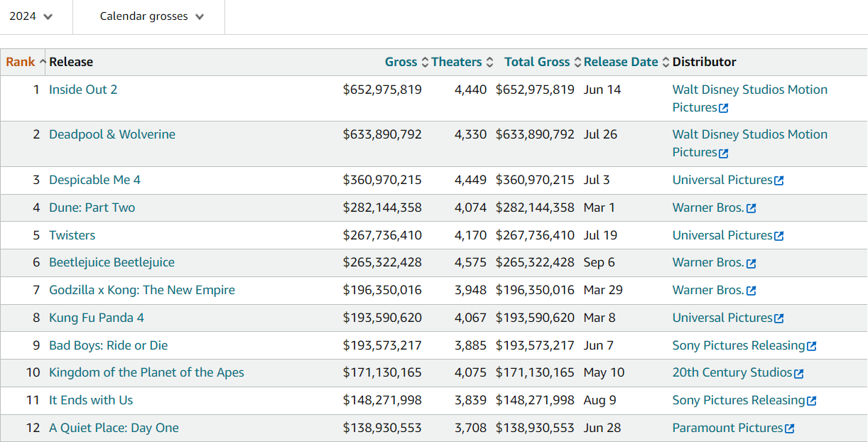Select the $138,930,553 Total Gross cell
868x442 pixels.
[x=535, y=428]
